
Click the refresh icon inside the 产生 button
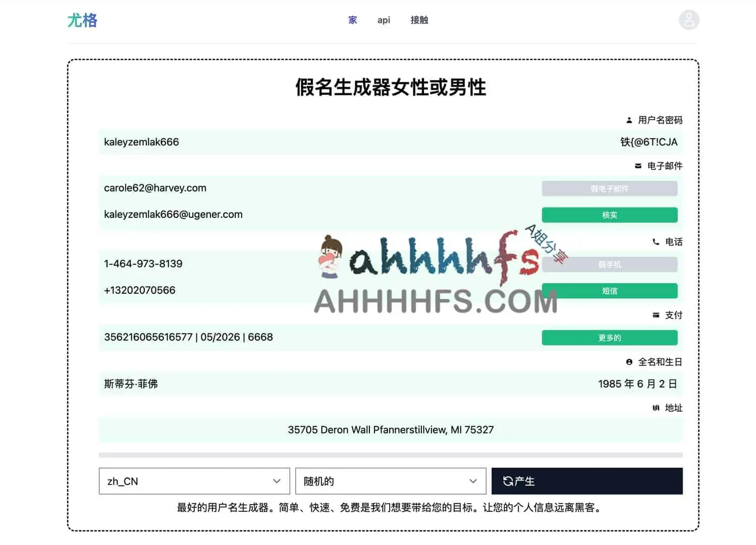coord(508,481)
